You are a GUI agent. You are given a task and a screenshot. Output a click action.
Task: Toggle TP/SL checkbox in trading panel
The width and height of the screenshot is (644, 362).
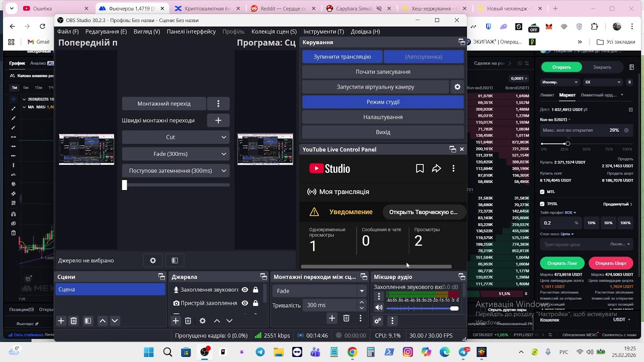[542, 204]
